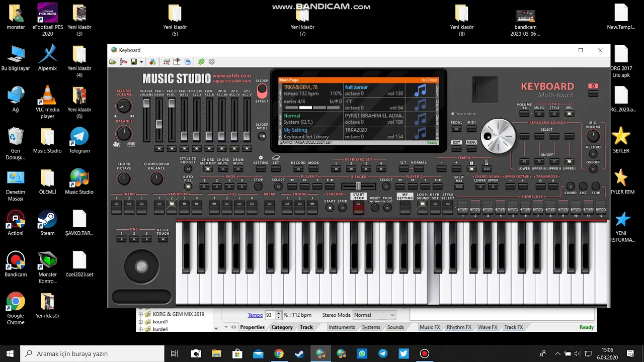Save using the floppy disk toolbar icon
The height and width of the screenshot is (362, 644).
tap(134, 62)
